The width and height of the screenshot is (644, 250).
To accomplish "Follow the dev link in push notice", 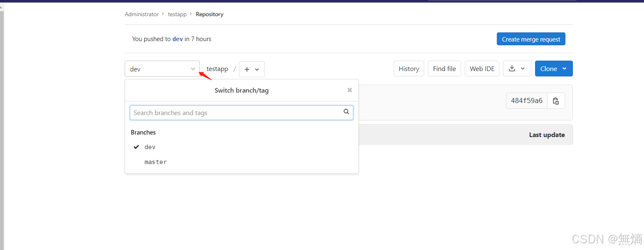I will tap(178, 39).
